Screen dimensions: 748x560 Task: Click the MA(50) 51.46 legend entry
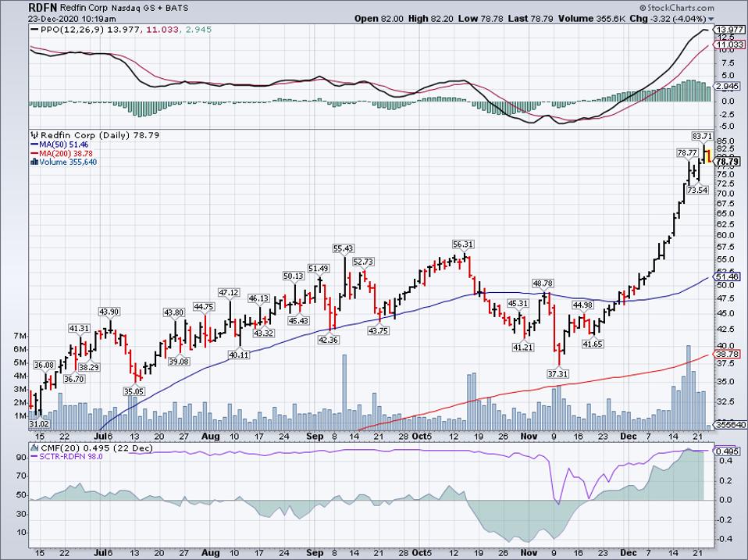click(64, 144)
